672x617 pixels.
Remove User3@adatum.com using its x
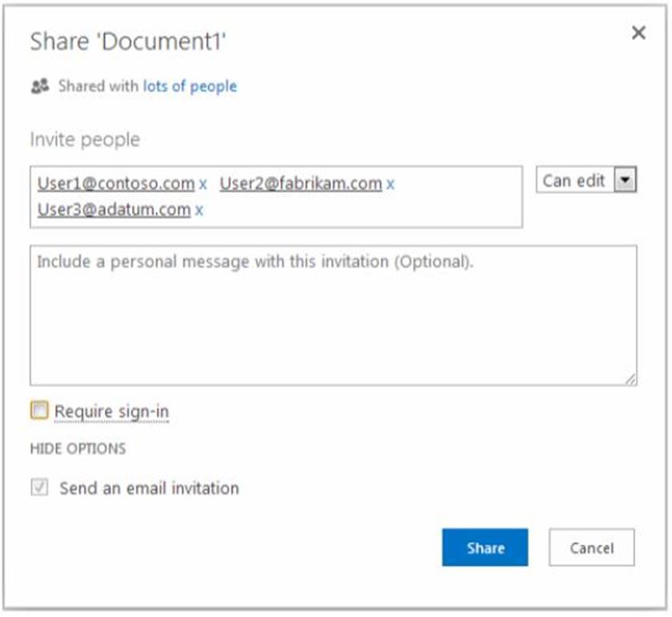(199, 210)
